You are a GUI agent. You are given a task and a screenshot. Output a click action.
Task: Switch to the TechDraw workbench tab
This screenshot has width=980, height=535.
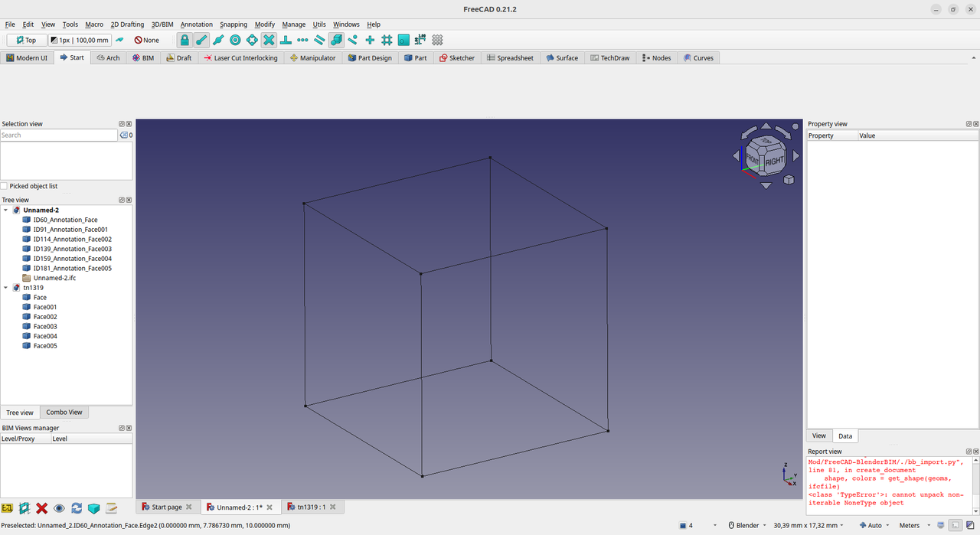(x=609, y=57)
